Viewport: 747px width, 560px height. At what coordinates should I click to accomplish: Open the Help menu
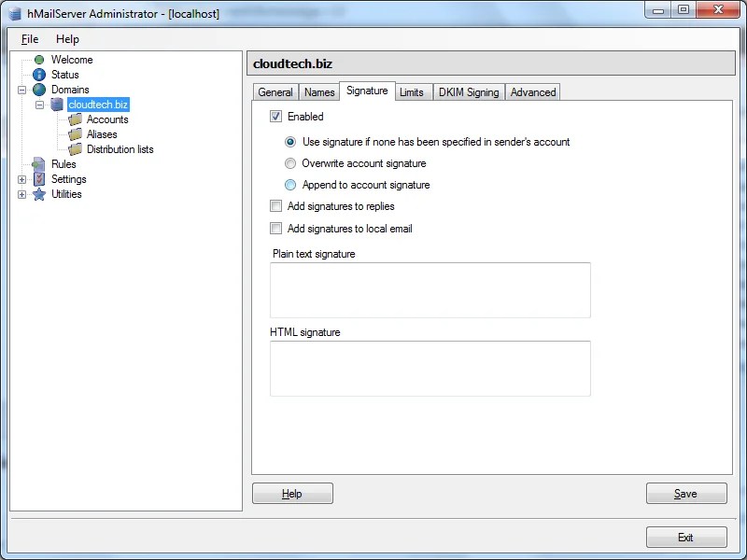[x=67, y=39]
